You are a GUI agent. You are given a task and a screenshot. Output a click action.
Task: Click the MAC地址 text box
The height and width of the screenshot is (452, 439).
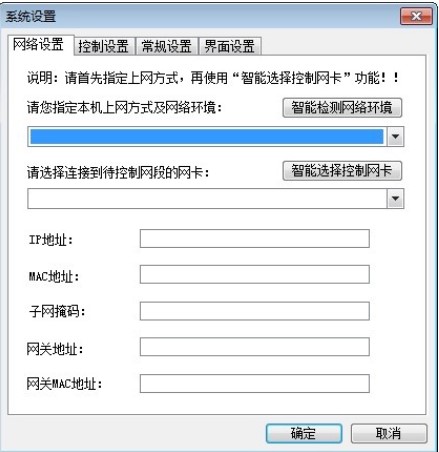point(255,274)
